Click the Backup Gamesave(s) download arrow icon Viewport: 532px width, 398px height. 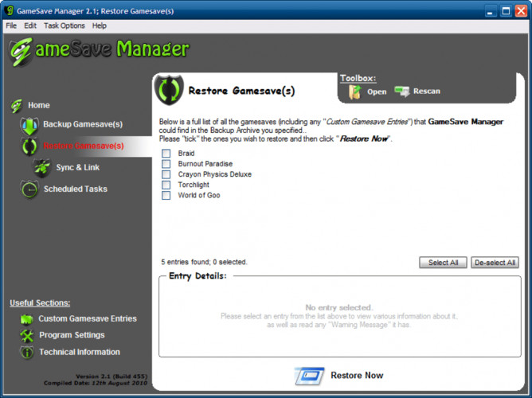tap(29, 126)
